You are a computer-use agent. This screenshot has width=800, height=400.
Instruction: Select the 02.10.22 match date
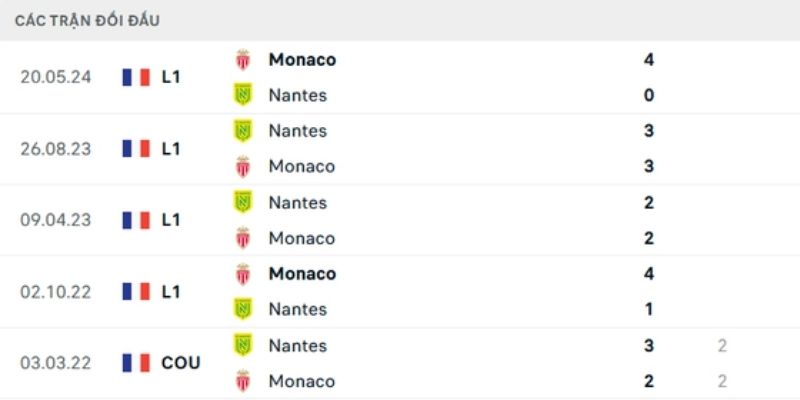(x=56, y=292)
